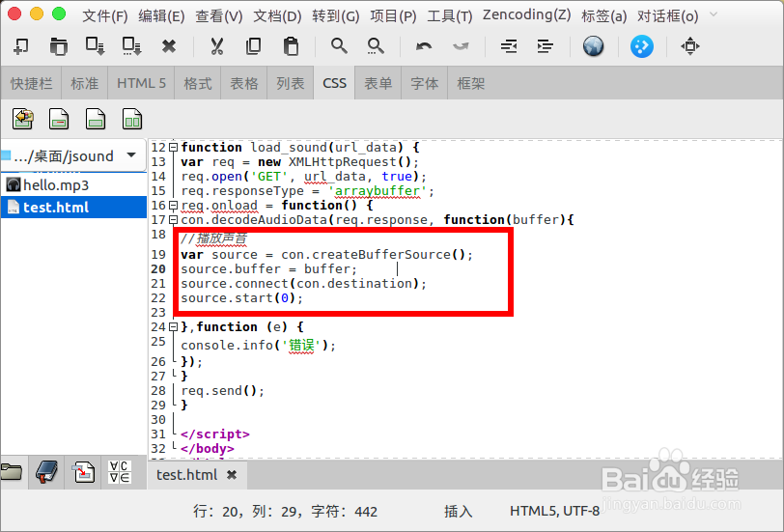
Task: Switch to the 快捷栏 toolbar tab
Action: pos(32,83)
